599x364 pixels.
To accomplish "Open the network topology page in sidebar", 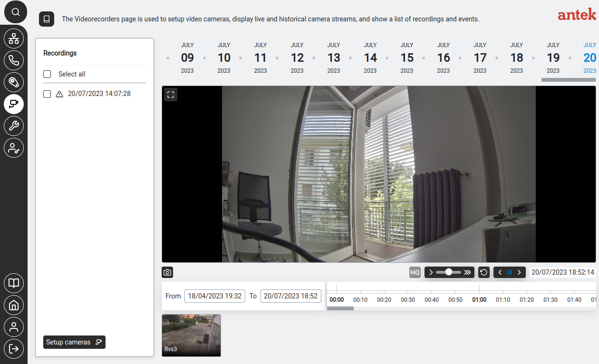I will pyautogui.click(x=14, y=38).
